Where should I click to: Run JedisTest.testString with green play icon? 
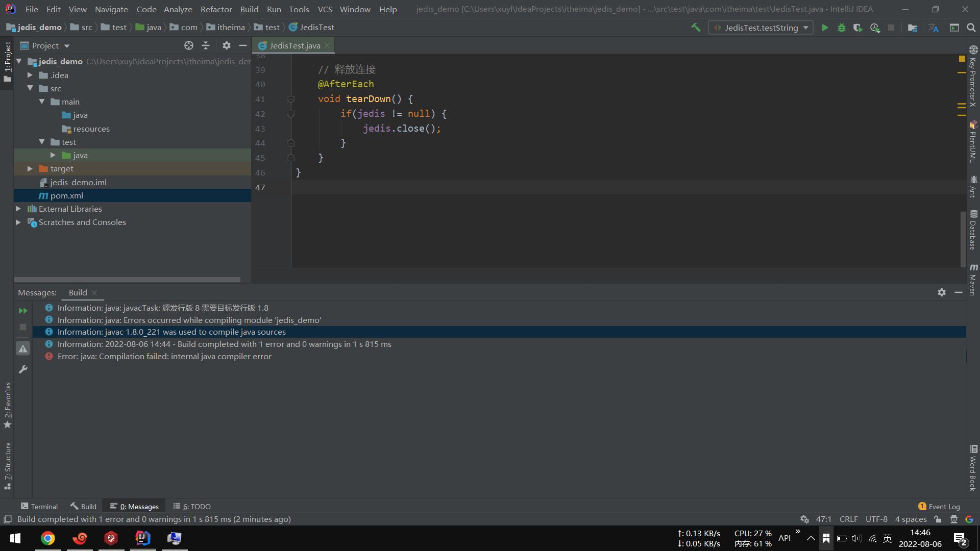(x=825, y=28)
